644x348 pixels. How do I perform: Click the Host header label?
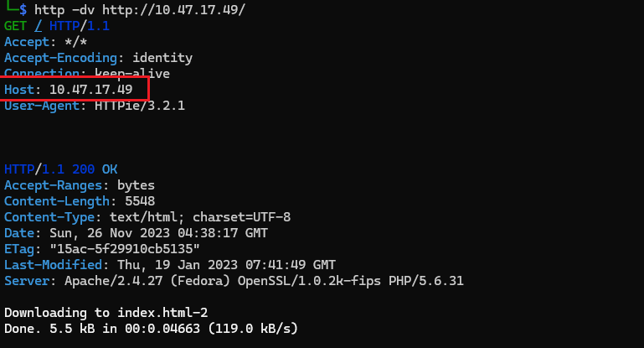point(19,89)
